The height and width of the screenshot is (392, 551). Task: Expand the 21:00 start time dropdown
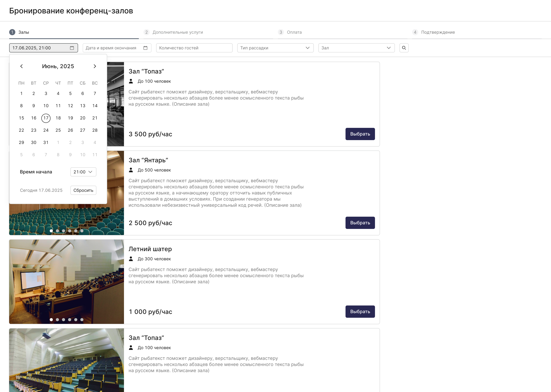pos(83,172)
